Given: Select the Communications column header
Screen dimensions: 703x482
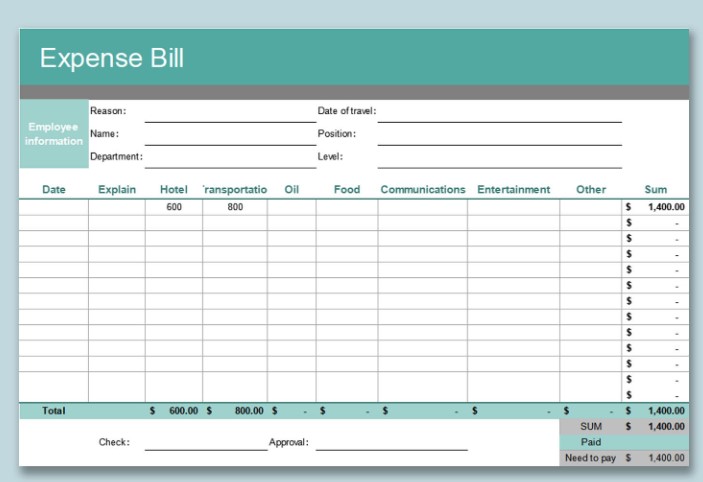Looking at the screenshot, I should [422, 189].
